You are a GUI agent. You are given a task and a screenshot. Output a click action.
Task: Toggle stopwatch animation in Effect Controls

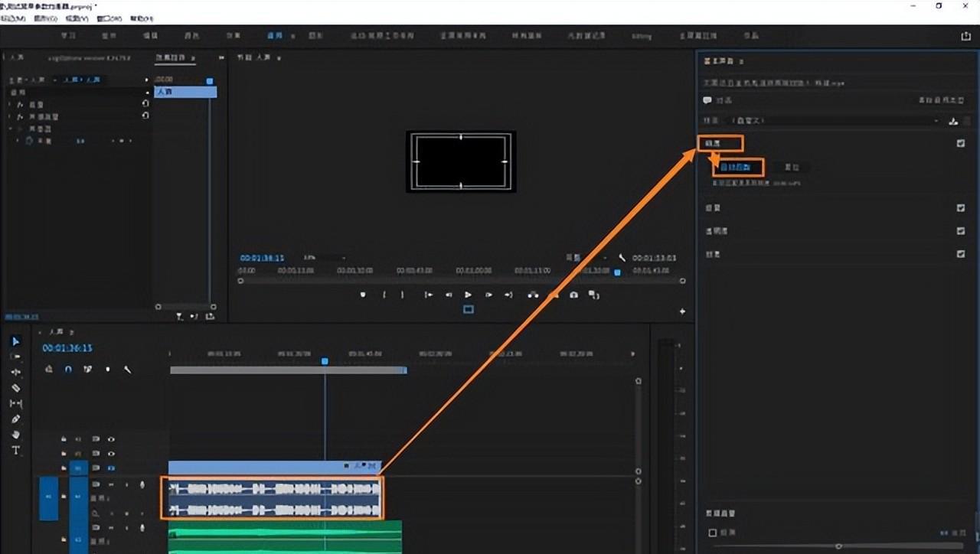click(x=29, y=141)
